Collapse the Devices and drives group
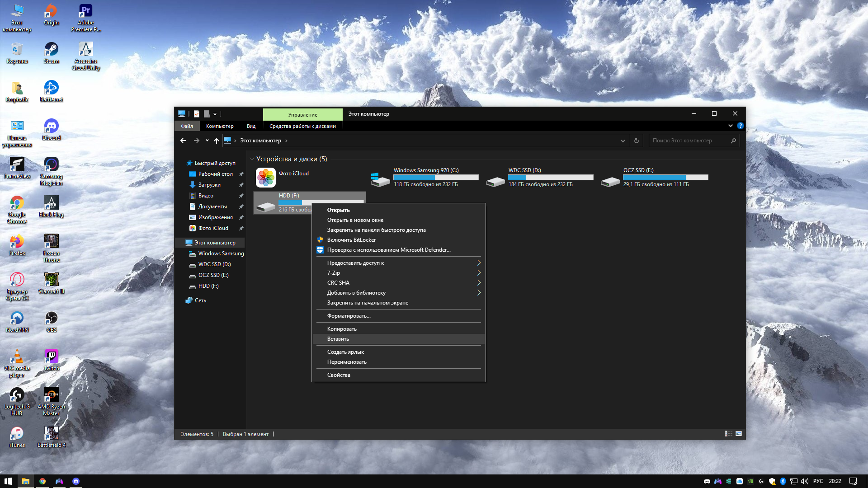Screen dimensions: 868x488 tap(252, 159)
